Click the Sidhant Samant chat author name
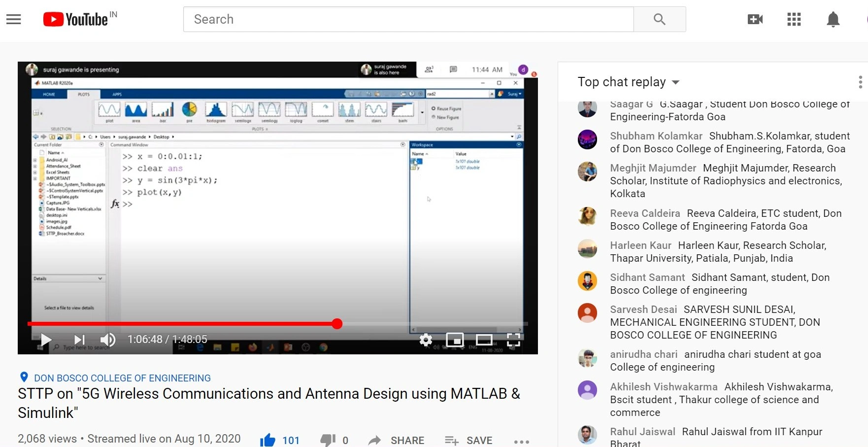 click(647, 277)
